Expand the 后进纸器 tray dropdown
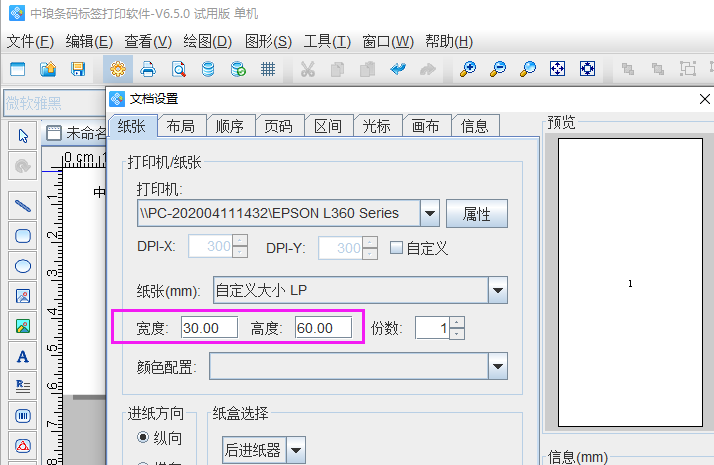 296,450
